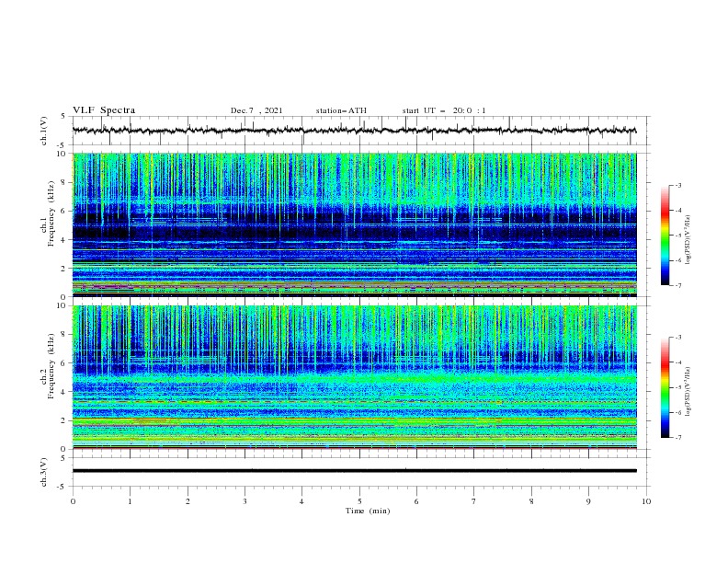The height and width of the screenshot is (563, 728).
Task: Click time axis tick label '7'
Action: point(474,501)
